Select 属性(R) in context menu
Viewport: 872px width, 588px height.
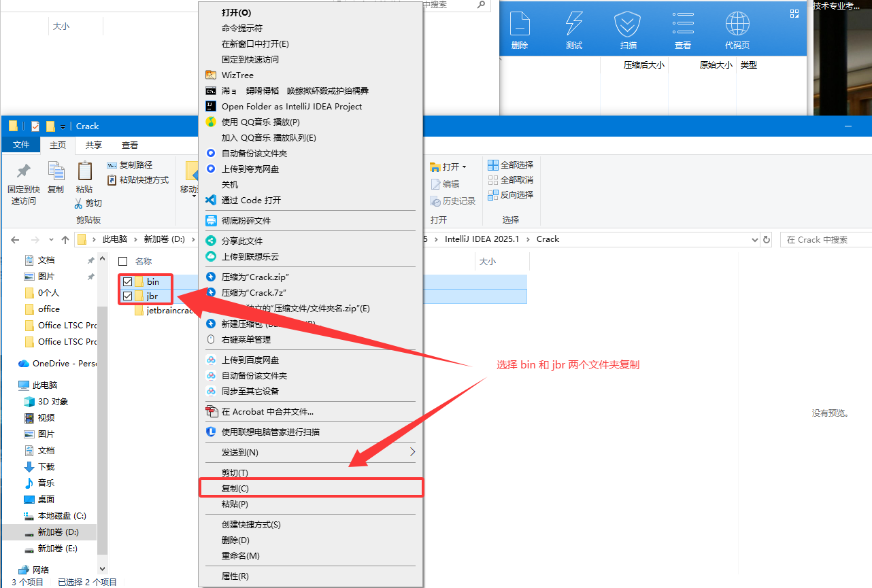tap(310, 576)
